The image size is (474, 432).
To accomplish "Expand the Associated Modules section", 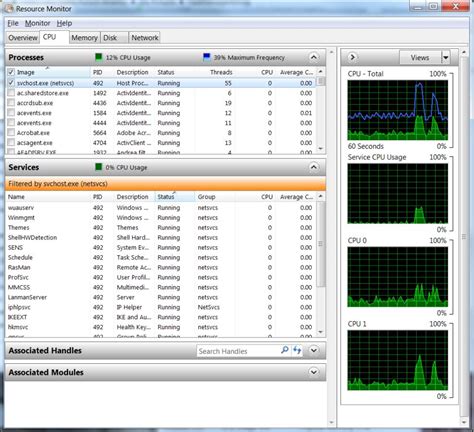I will point(314,372).
